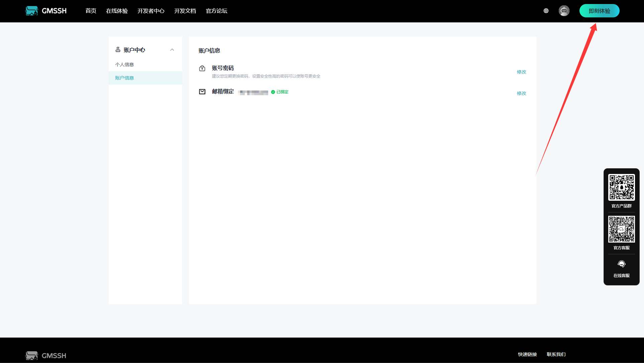The image size is (644, 363).
Task: Click 修改 link for 邮箱绑定
Action: pos(521,93)
